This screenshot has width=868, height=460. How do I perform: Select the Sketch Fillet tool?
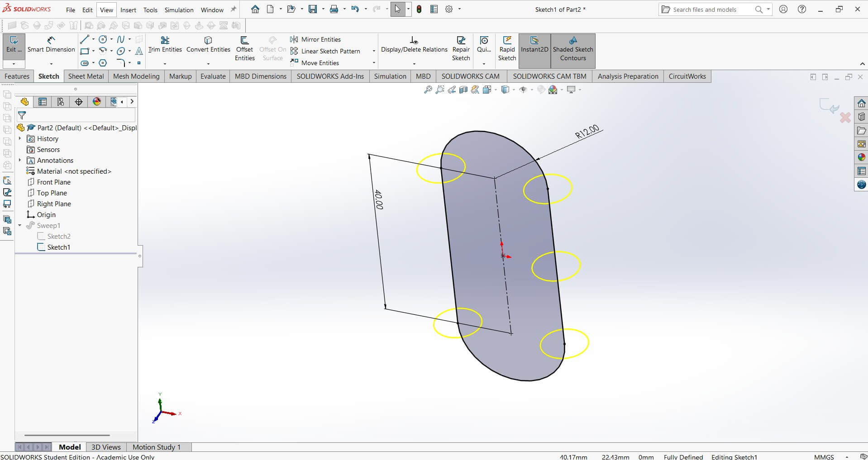pyautogui.click(x=120, y=63)
